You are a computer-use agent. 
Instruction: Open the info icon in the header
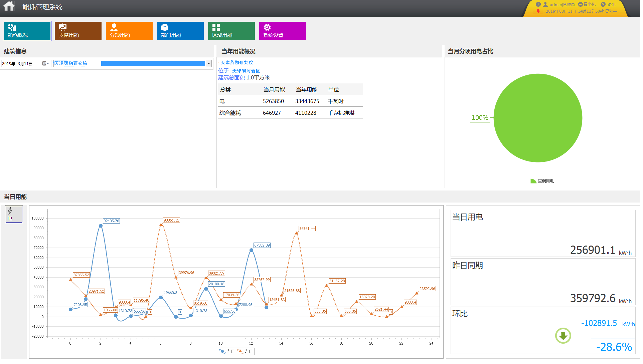click(538, 4)
